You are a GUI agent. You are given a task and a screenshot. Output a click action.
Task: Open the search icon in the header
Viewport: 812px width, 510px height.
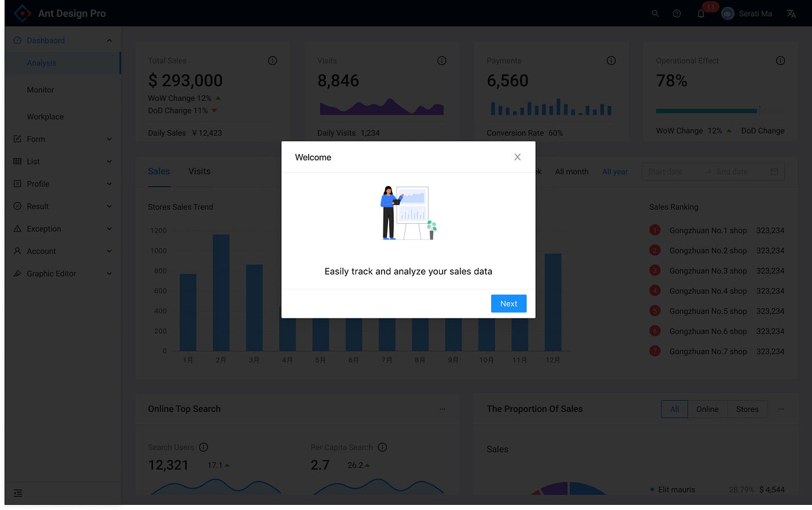click(x=655, y=13)
